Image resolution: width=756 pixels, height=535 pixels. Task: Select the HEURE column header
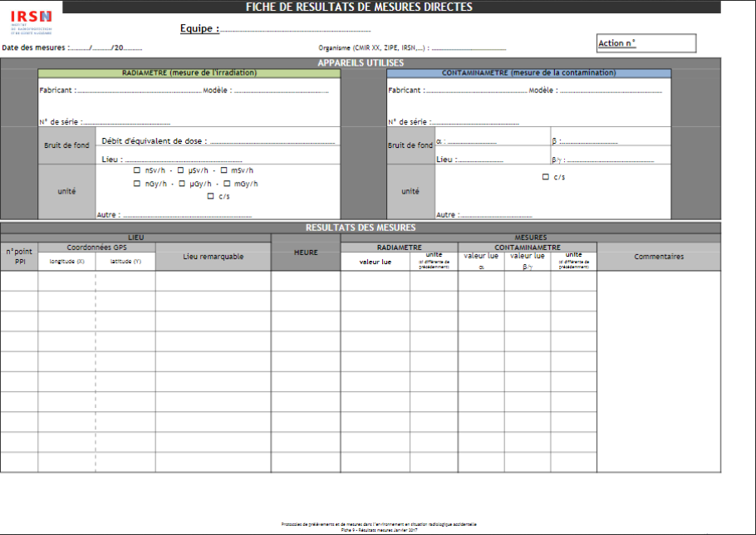point(306,253)
